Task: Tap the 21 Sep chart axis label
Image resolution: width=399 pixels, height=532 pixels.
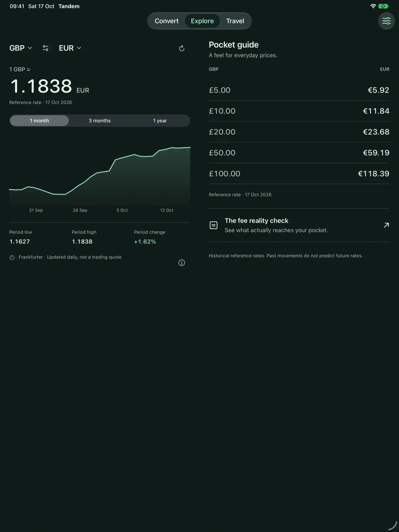Action: tap(36, 210)
